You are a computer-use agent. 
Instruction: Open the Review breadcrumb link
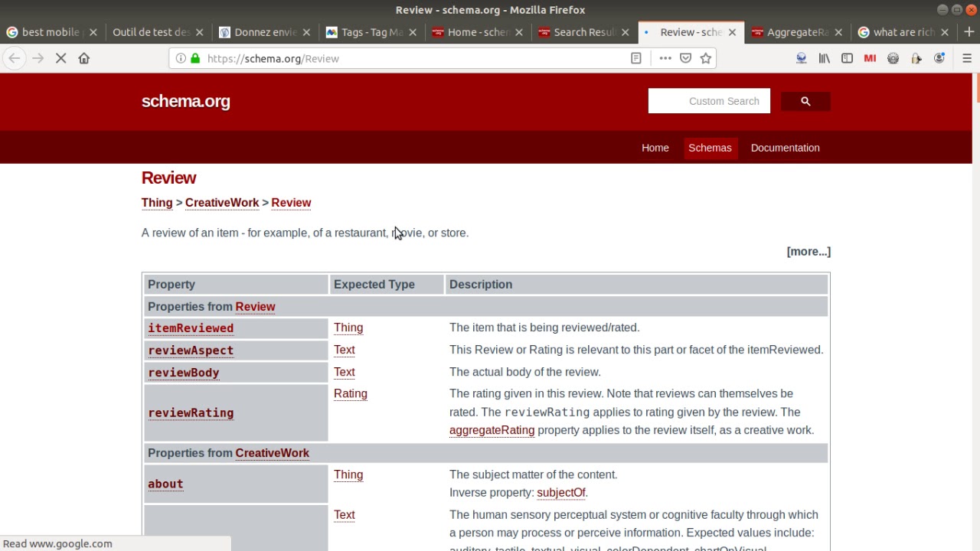pyautogui.click(x=291, y=203)
